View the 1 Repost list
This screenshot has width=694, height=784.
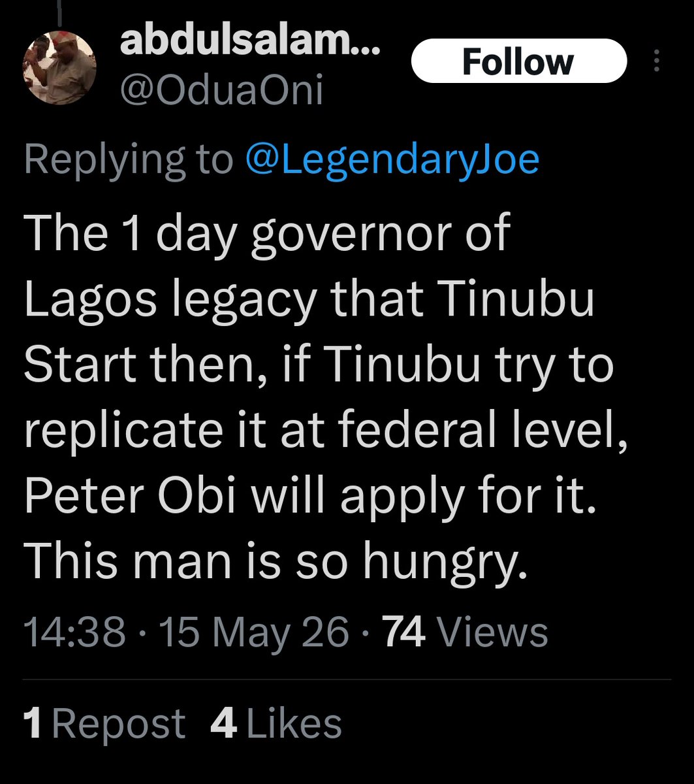point(104,724)
